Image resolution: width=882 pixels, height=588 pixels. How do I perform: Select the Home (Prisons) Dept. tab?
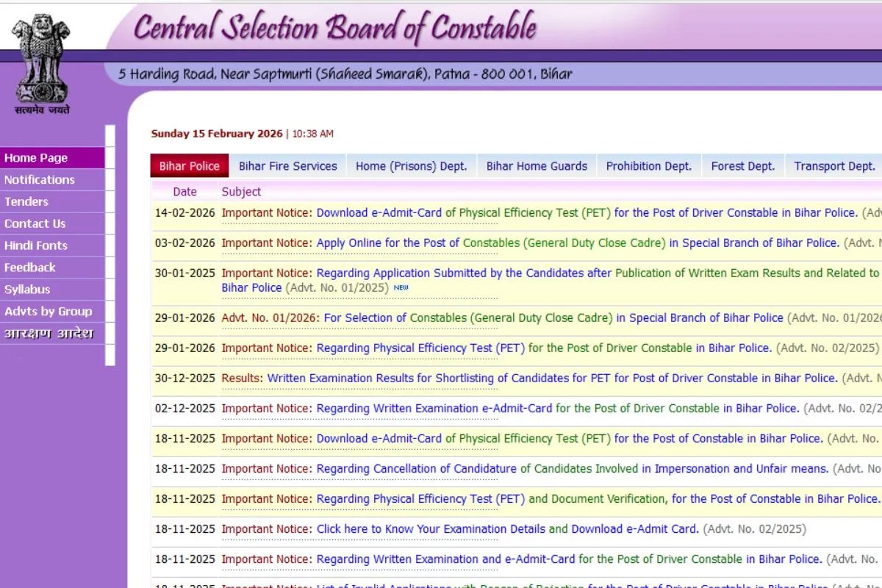pos(411,166)
